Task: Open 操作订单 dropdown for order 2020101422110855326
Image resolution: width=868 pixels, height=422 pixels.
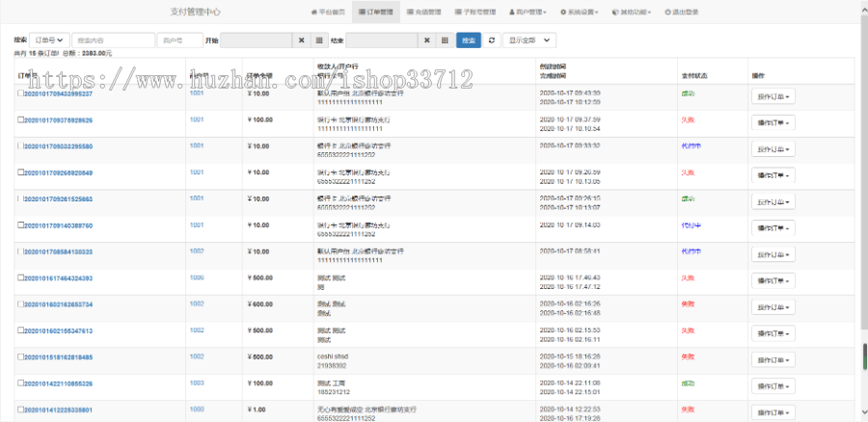Action: (x=773, y=386)
